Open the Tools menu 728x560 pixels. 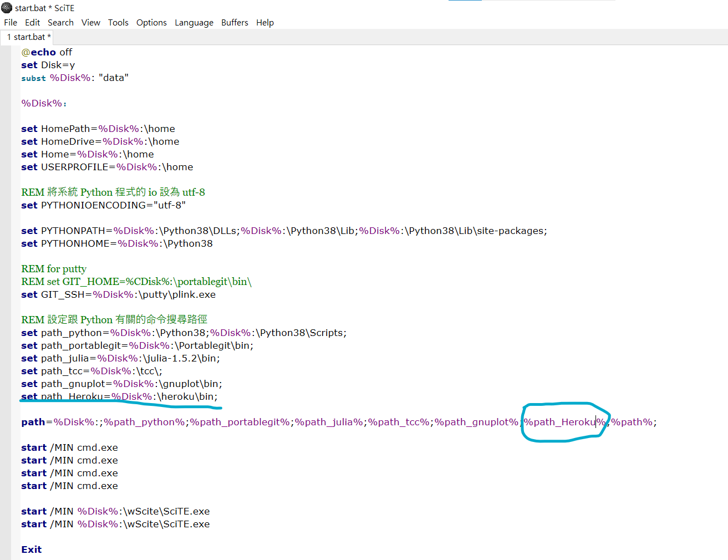[118, 23]
